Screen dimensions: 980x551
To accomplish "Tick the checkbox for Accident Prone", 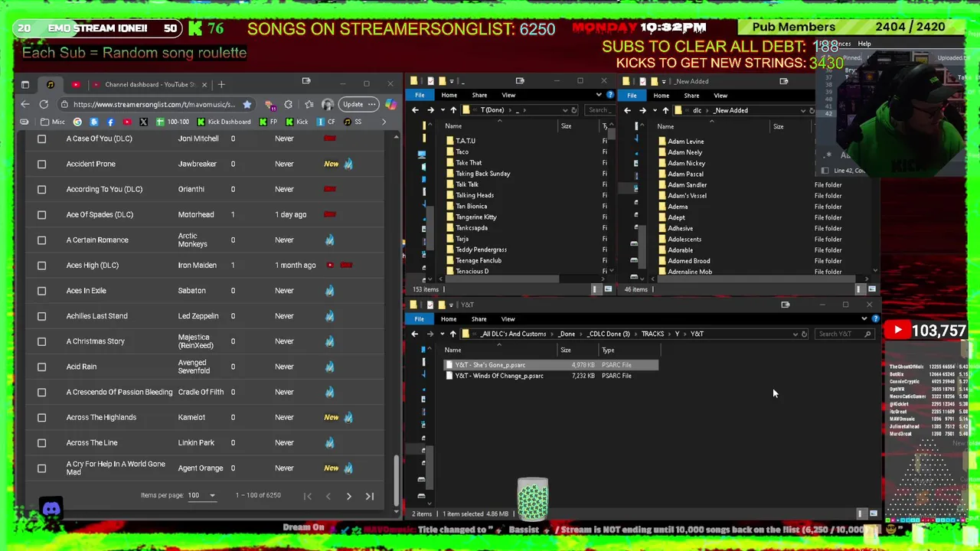I will coord(42,164).
